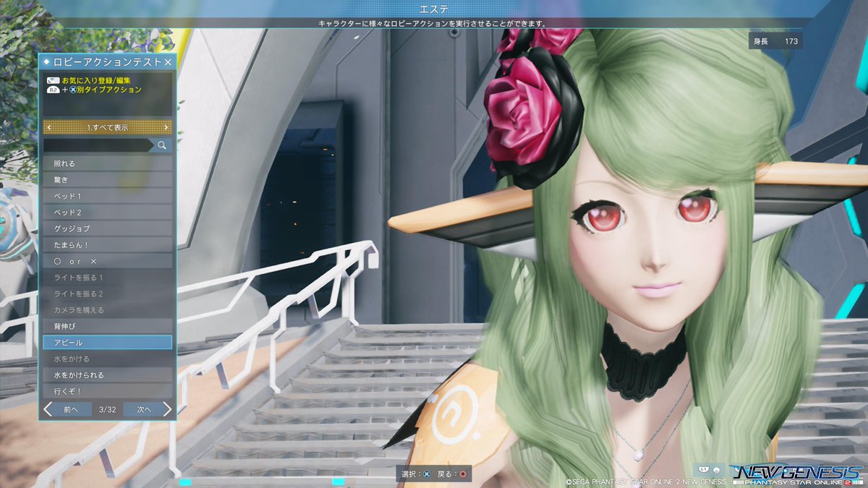
Task: Click the R2 button icon
Action: (x=53, y=90)
